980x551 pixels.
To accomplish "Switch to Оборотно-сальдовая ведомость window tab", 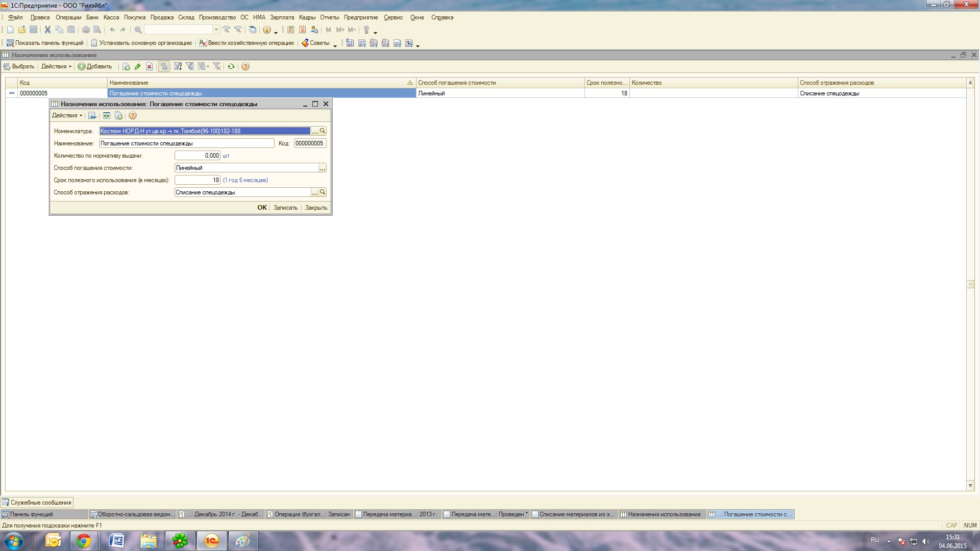I will [133, 514].
